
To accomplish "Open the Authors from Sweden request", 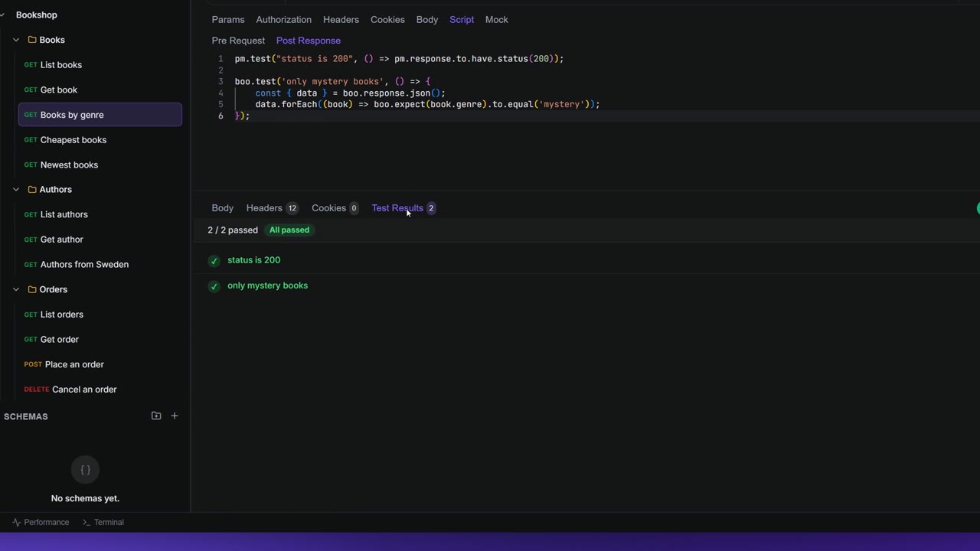I will point(100,265).
